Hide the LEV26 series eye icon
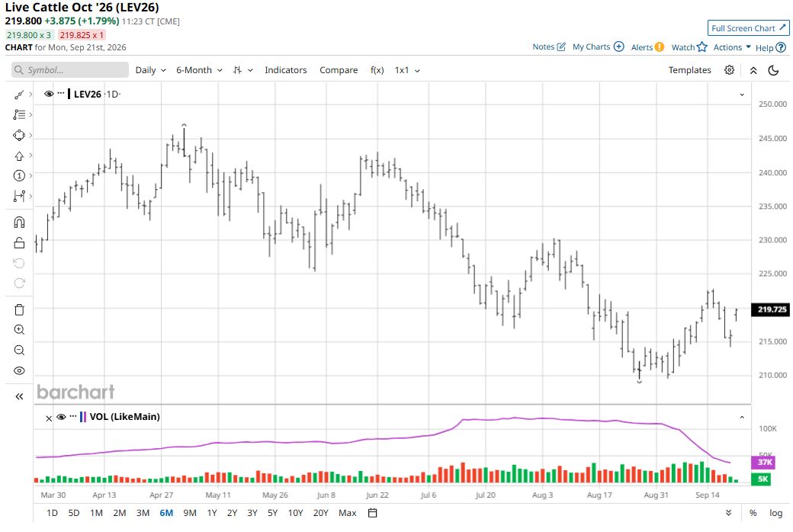The width and height of the screenshot is (793, 532). (49, 94)
